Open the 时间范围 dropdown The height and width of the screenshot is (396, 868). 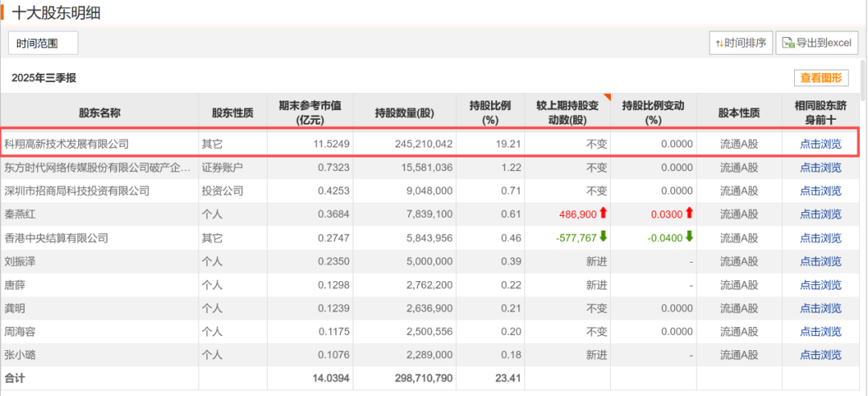43,43
